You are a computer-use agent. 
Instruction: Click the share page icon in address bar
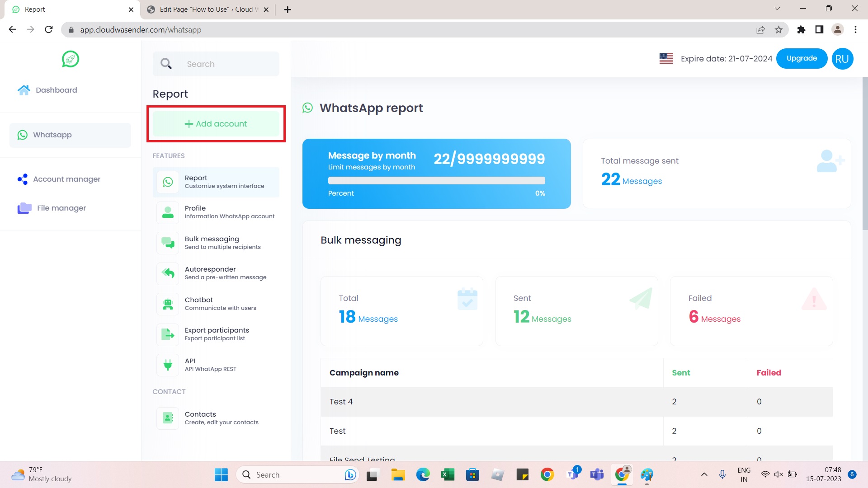(x=760, y=30)
